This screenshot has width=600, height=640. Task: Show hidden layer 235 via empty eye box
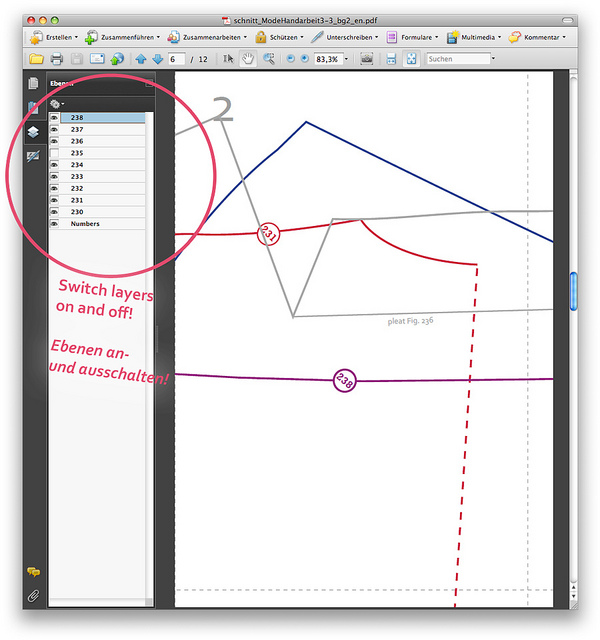(x=54, y=153)
